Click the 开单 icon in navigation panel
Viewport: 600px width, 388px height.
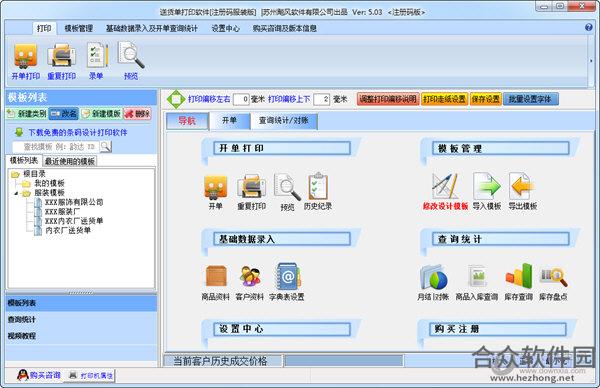[x=215, y=192]
